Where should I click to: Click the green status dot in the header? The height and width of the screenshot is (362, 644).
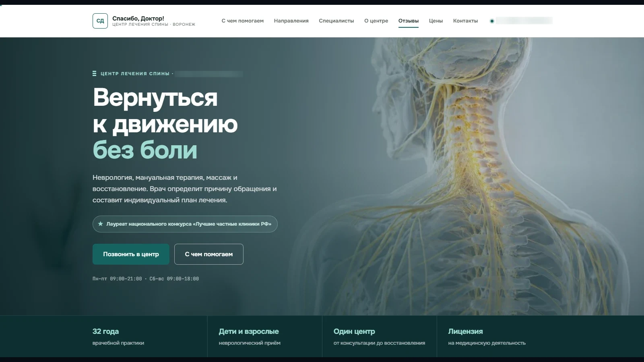point(492,21)
